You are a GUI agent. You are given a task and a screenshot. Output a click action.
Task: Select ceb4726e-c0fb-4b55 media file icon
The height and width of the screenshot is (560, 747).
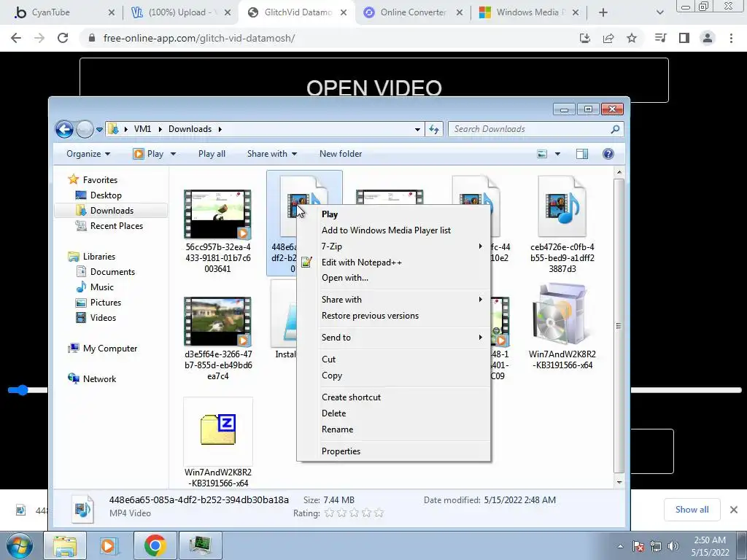coord(562,206)
